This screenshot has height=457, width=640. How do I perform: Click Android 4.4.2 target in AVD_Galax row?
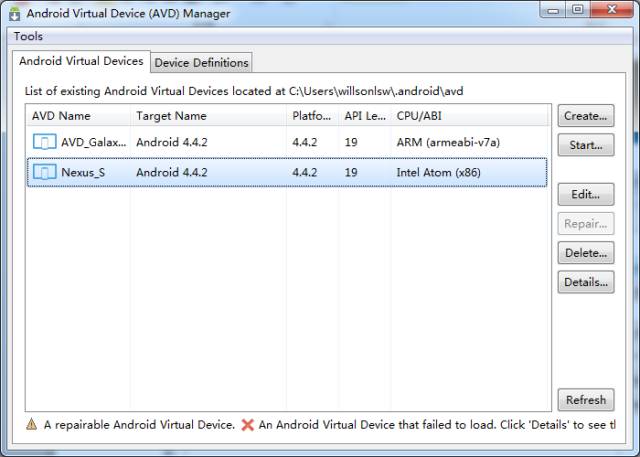point(172,142)
